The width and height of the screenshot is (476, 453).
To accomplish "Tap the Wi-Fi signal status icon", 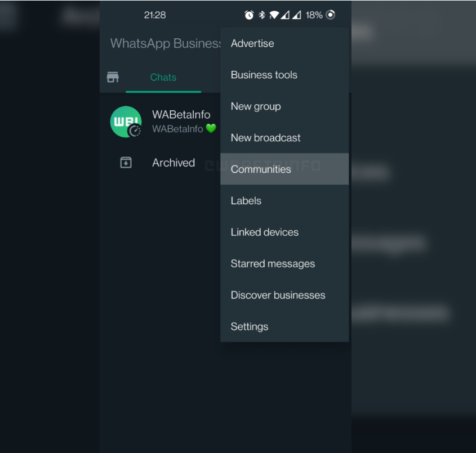I will tap(274, 15).
